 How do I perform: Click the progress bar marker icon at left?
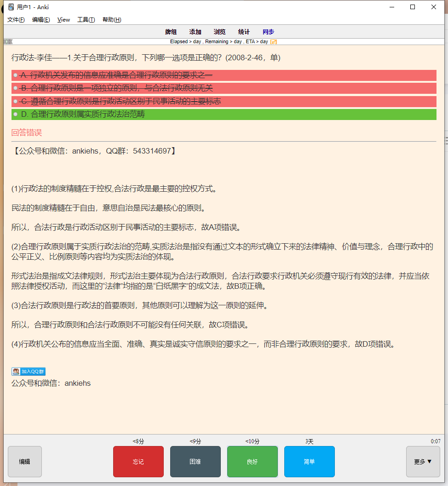pyautogui.click(x=8, y=41)
